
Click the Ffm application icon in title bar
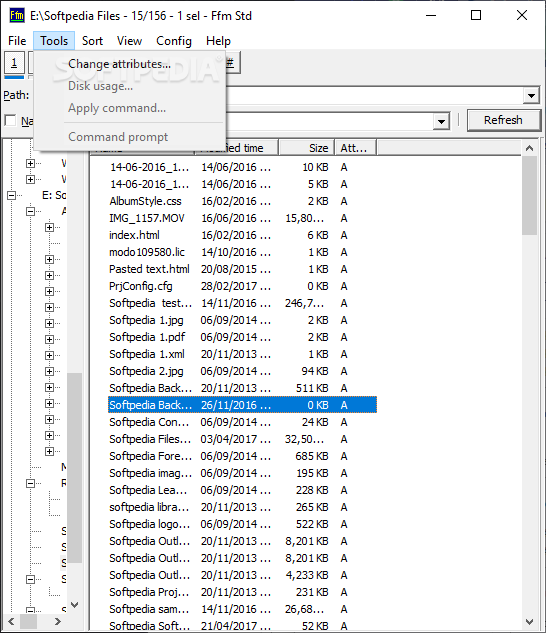17,16
